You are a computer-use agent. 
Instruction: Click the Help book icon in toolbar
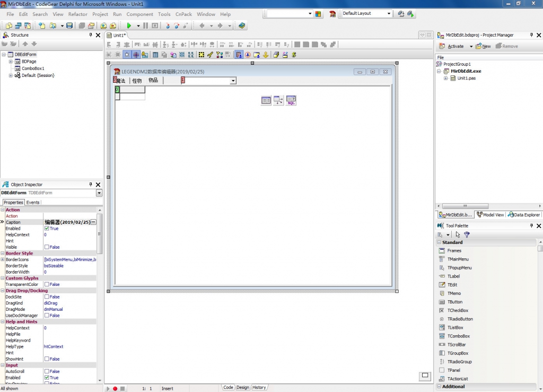tap(242, 25)
